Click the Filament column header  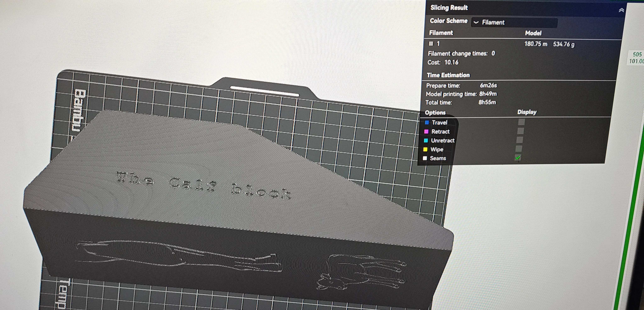click(x=441, y=33)
